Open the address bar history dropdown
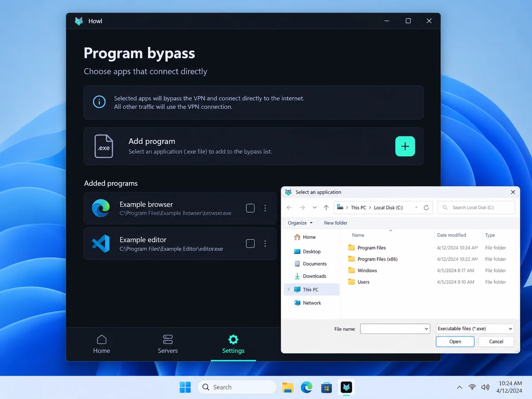Screen dimensions: 532x399 point(416,207)
